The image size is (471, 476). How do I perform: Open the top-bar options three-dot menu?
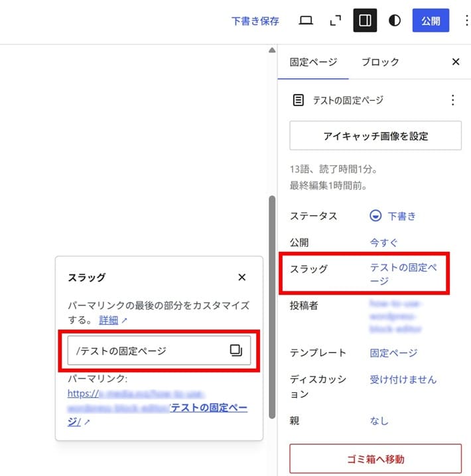(x=466, y=21)
